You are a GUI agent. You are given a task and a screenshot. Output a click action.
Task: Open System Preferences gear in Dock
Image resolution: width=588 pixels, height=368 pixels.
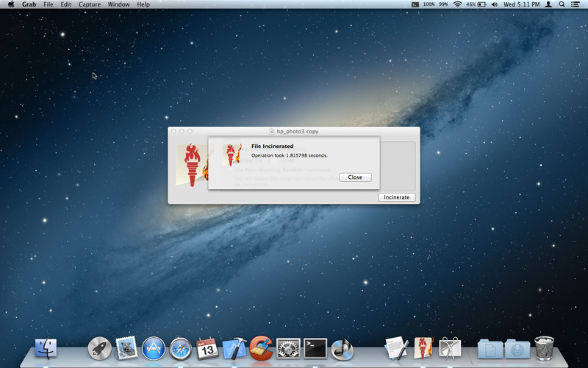pos(288,348)
